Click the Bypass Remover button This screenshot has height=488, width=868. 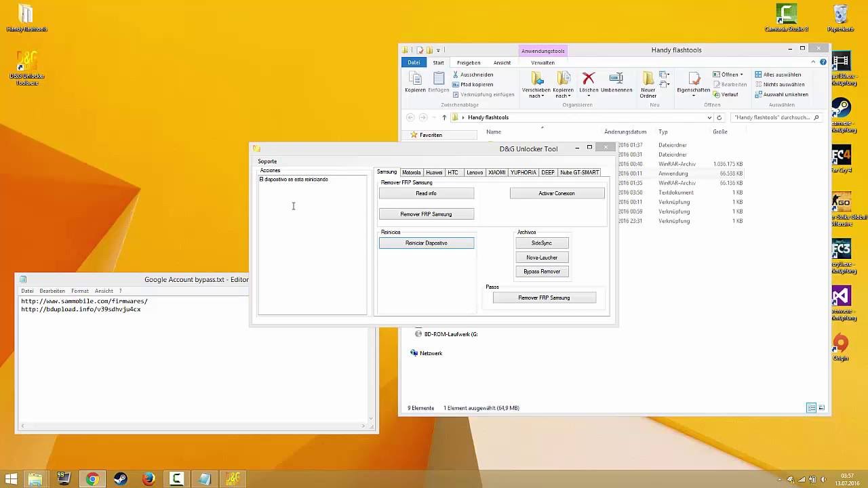click(x=542, y=271)
